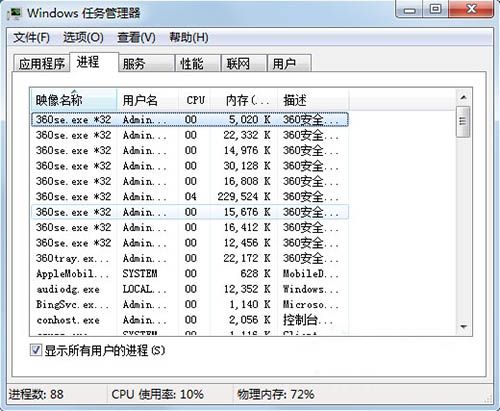Open the 查看(V) menu
Screen dimensions: 500x411
[x=136, y=37]
